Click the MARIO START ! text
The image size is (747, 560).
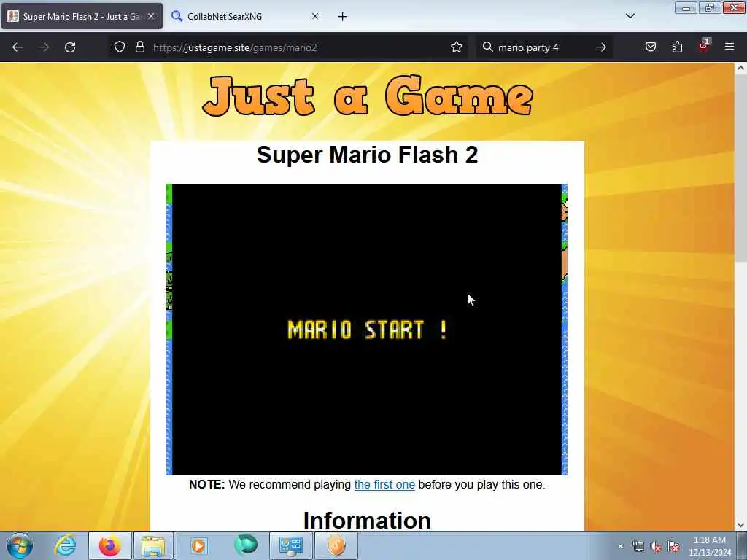(368, 330)
